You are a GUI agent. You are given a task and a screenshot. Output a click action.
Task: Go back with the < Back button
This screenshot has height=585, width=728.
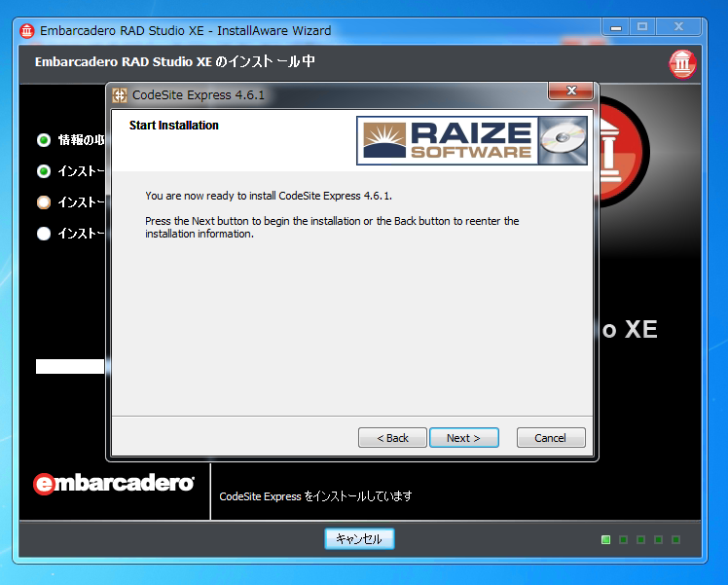392,438
